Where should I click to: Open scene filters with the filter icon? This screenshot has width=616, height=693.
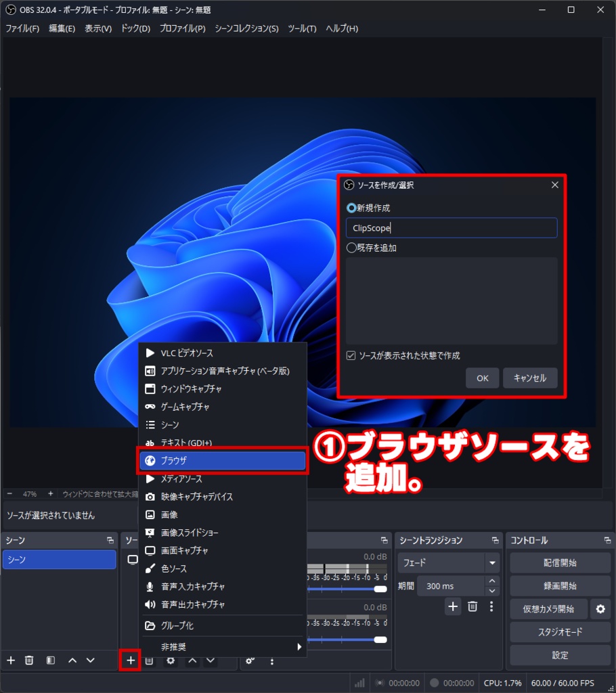pos(49,661)
